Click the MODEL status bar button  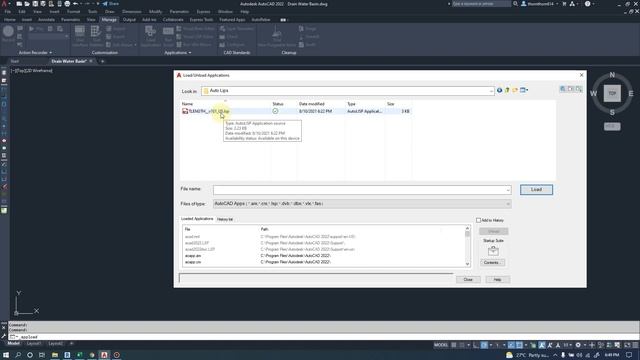coord(441,345)
